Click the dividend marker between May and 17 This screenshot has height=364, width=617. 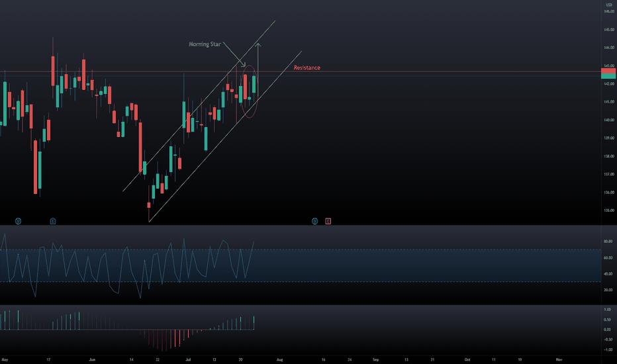tap(18, 221)
